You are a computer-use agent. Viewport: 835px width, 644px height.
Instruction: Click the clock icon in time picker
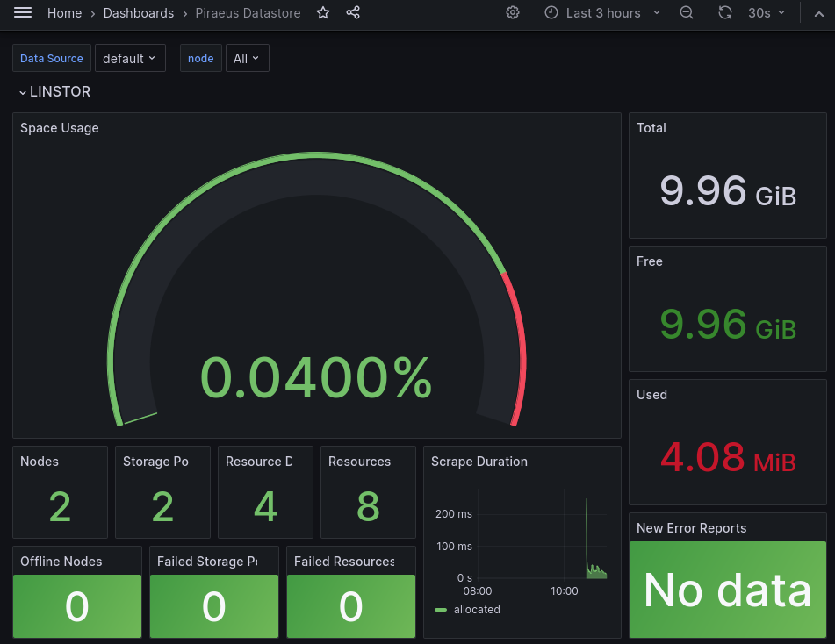click(551, 13)
